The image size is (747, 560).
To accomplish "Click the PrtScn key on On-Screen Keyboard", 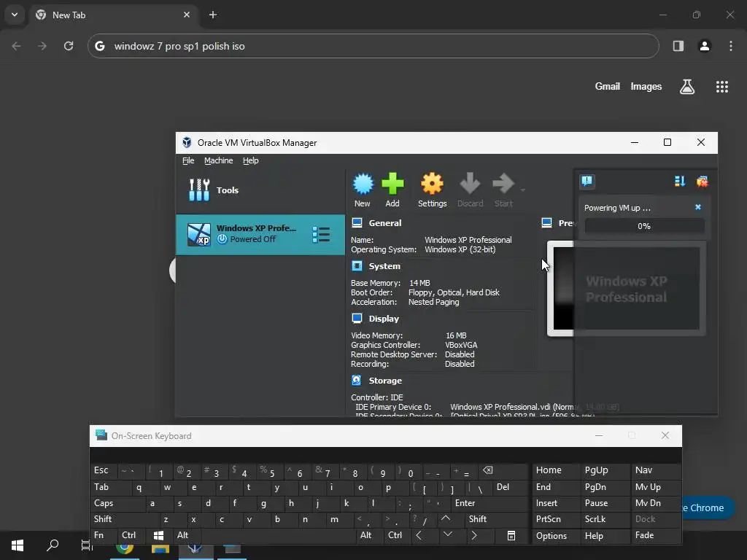I will pyautogui.click(x=556, y=519).
